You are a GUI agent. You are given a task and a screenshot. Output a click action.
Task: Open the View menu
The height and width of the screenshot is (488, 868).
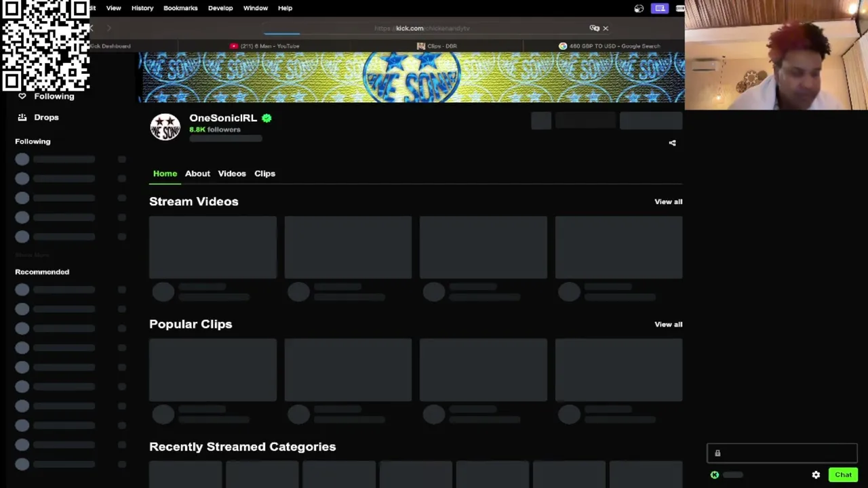pyautogui.click(x=113, y=8)
